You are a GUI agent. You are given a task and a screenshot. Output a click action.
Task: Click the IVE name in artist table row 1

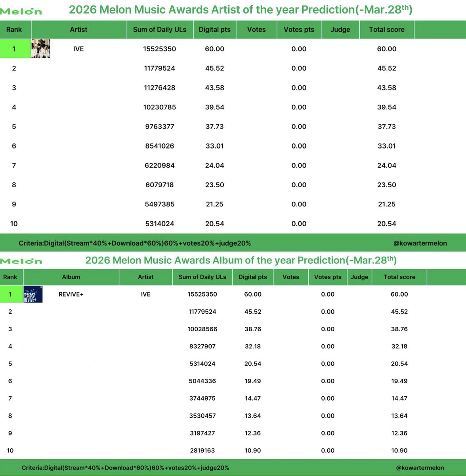coord(78,49)
